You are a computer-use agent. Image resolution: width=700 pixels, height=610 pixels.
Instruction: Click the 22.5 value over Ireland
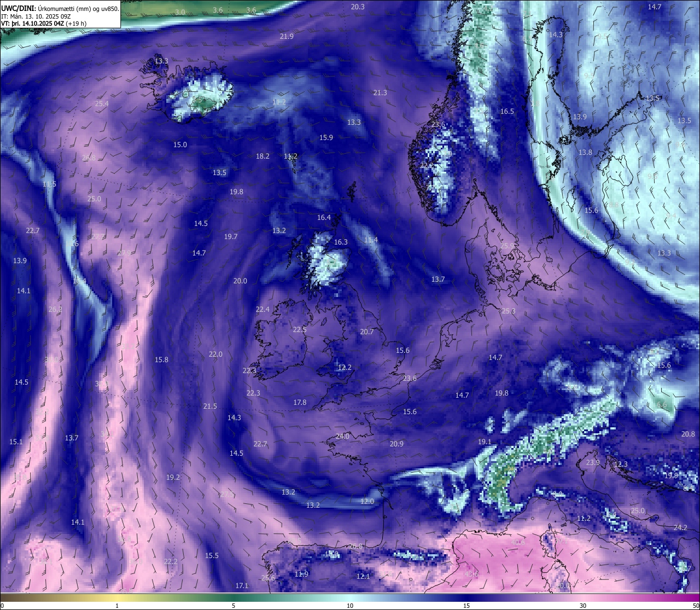click(x=300, y=329)
